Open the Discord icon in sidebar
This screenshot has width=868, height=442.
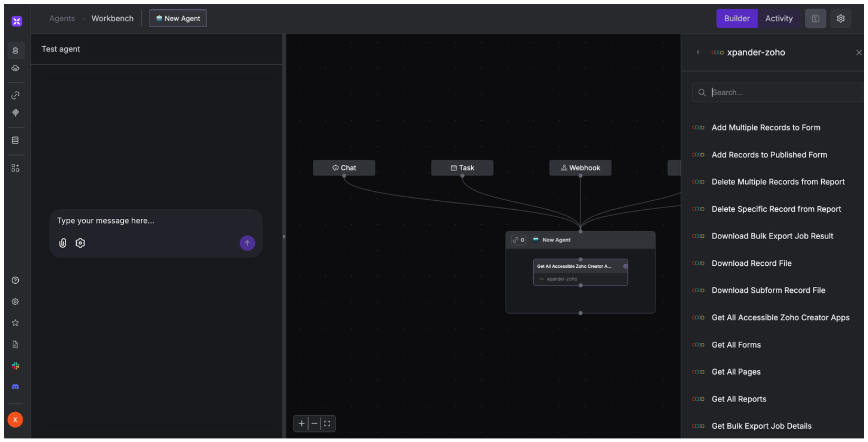click(x=16, y=387)
